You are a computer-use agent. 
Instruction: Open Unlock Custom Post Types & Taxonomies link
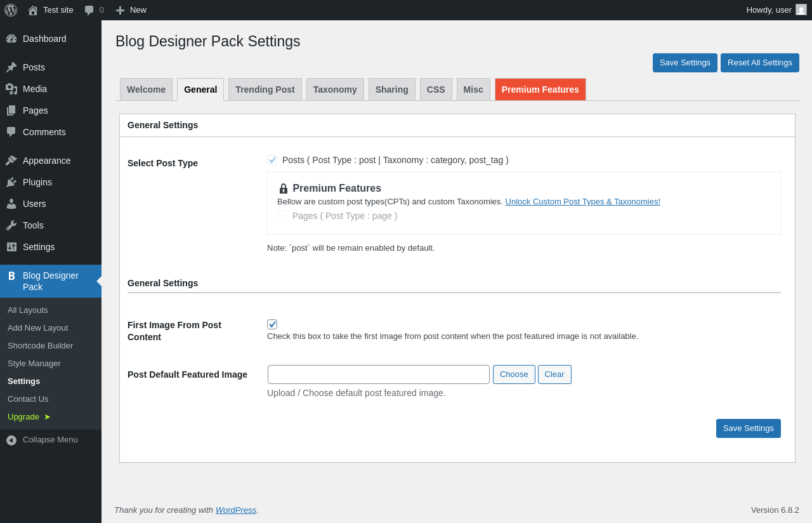click(x=583, y=201)
